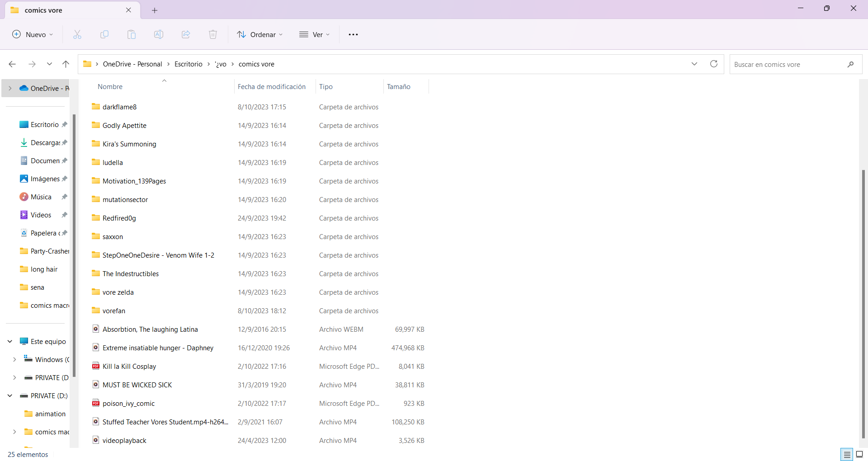868x461 pixels.
Task: Switch to details view icon in status bar
Action: pos(847,455)
